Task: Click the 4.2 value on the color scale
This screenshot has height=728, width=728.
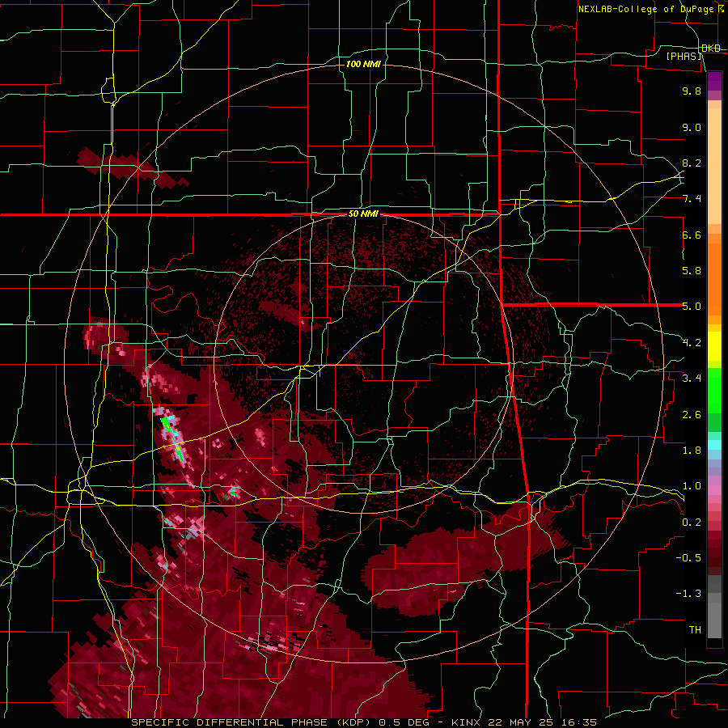Action: pos(692,343)
